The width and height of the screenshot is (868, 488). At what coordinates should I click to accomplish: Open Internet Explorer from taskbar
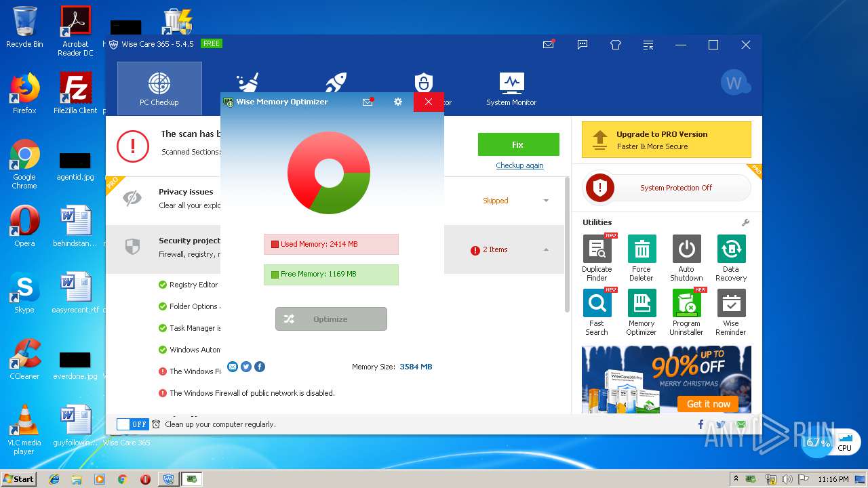[54, 479]
